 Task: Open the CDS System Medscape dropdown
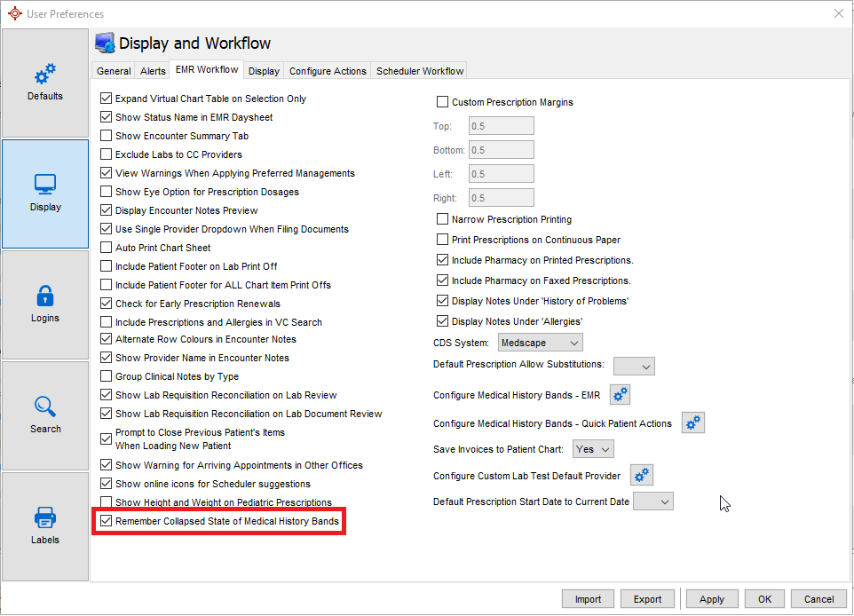pyautogui.click(x=539, y=343)
